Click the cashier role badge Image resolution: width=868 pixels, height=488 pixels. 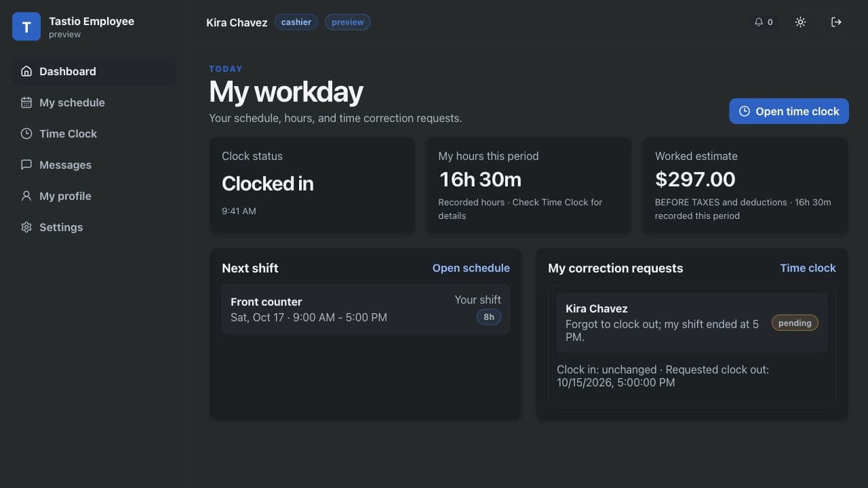coord(296,22)
